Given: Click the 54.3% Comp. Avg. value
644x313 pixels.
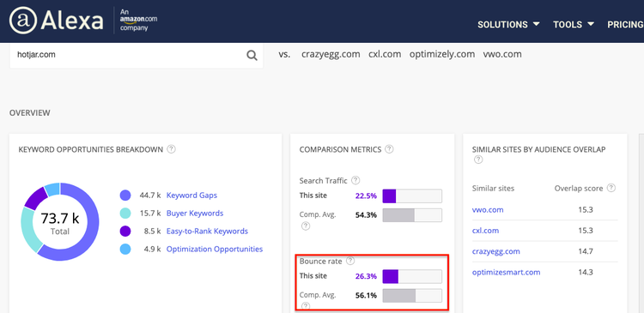Looking at the screenshot, I should tap(366, 215).
